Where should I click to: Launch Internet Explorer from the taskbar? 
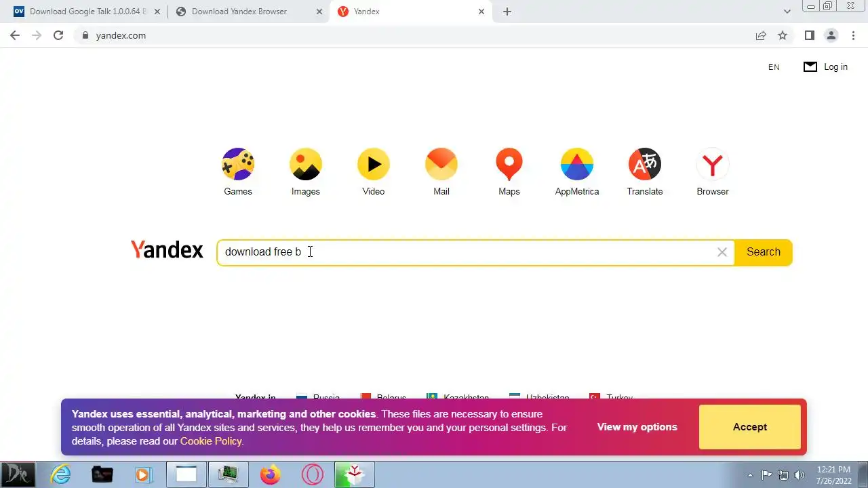(x=61, y=474)
